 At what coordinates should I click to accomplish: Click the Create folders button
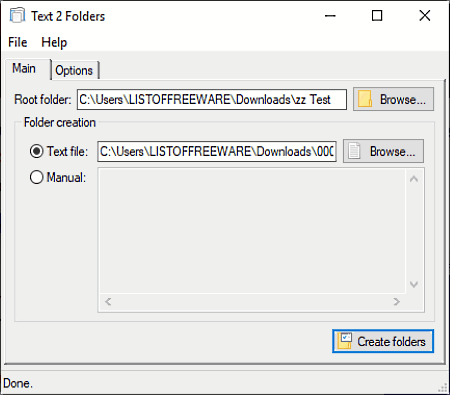383,341
